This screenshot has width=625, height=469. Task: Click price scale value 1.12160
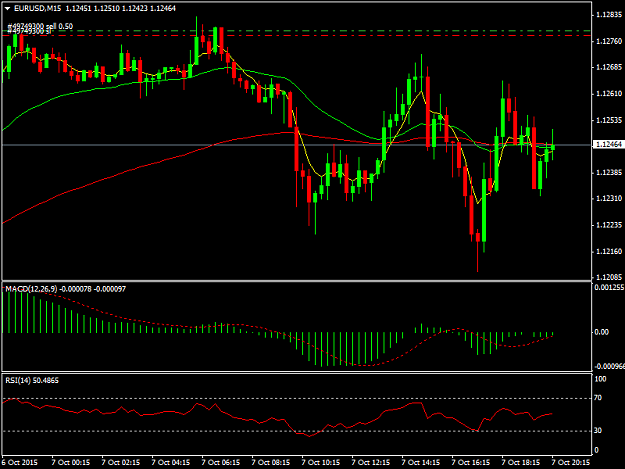tap(609, 251)
